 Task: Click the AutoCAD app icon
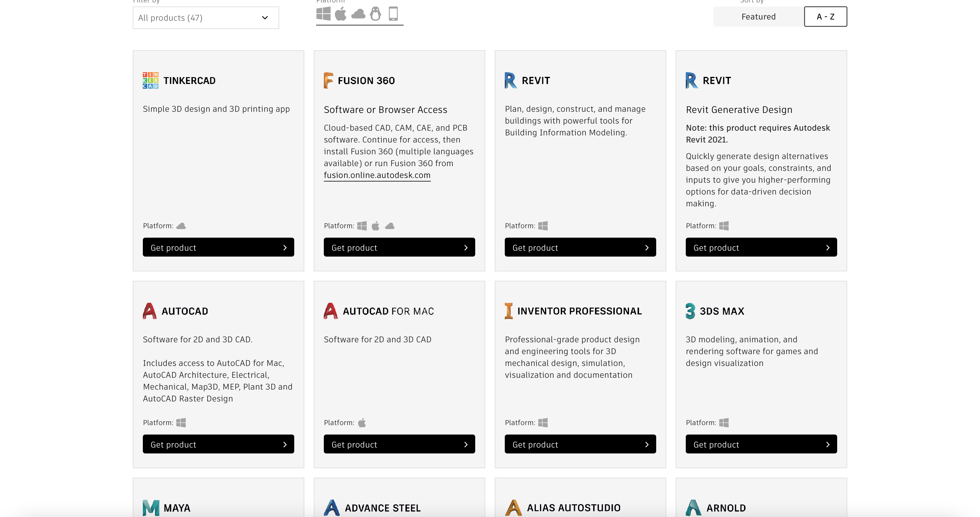[150, 311]
